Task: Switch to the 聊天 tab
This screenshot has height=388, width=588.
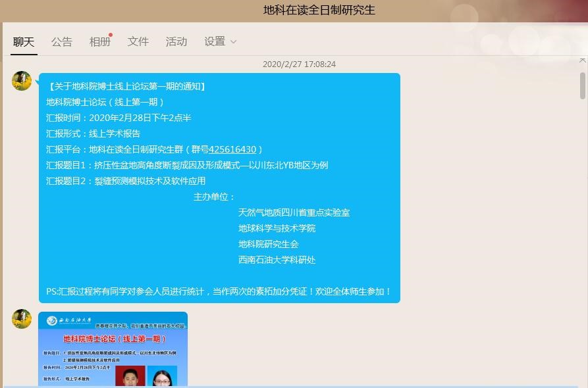Action: point(23,41)
